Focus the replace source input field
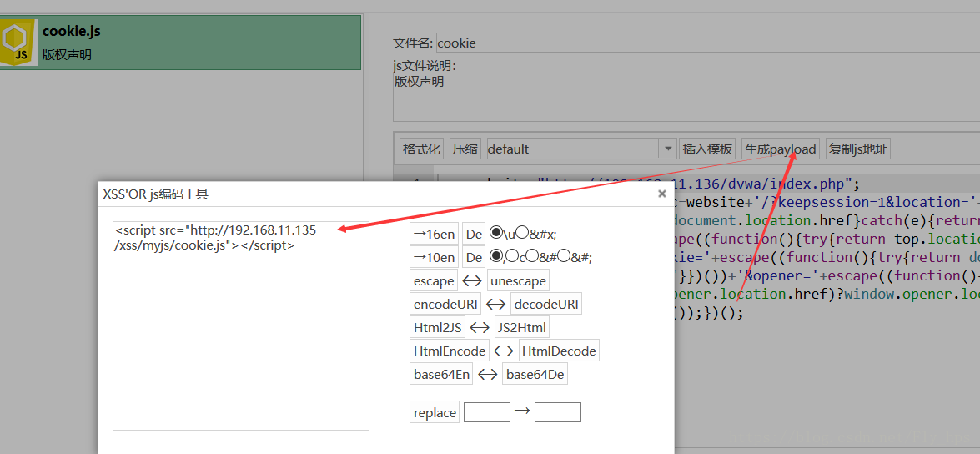 pyautogui.click(x=487, y=412)
